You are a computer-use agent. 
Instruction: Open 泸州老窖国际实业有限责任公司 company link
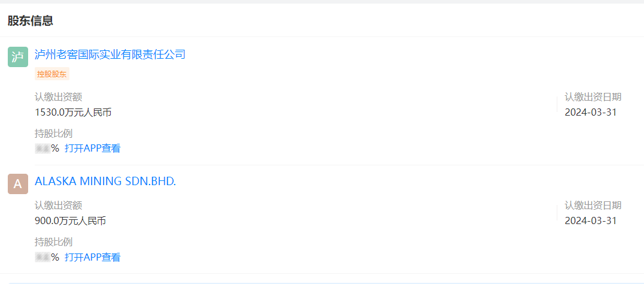pyautogui.click(x=110, y=55)
